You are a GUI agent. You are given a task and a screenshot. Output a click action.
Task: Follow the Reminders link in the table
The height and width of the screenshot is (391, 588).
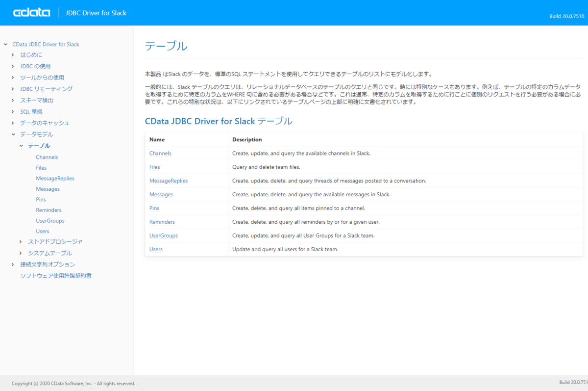162,222
